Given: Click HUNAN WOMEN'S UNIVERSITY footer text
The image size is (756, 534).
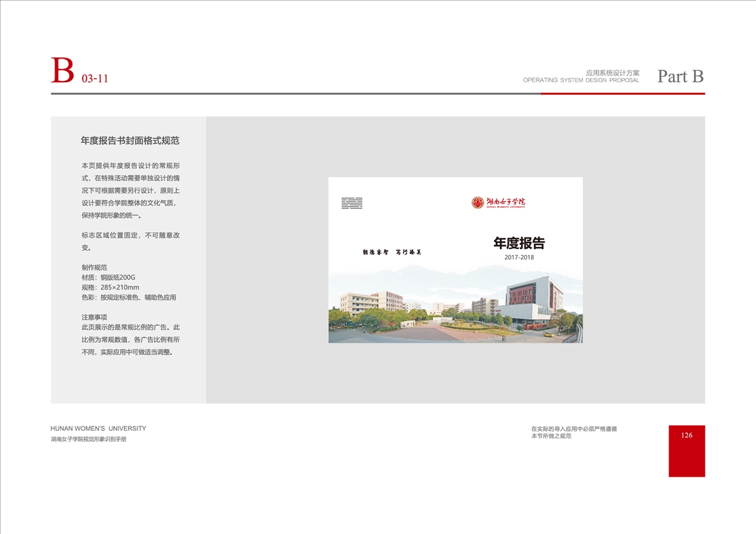Looking at the screenshot, I should 98,428.
